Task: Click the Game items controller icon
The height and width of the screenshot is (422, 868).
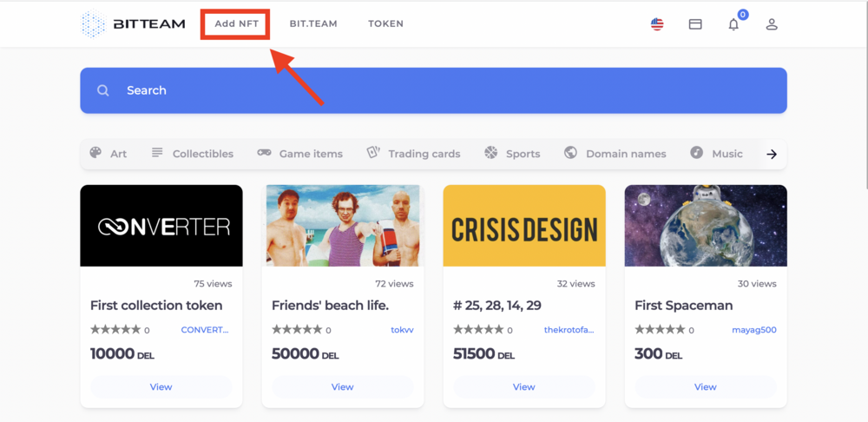Action: point(264,153)
